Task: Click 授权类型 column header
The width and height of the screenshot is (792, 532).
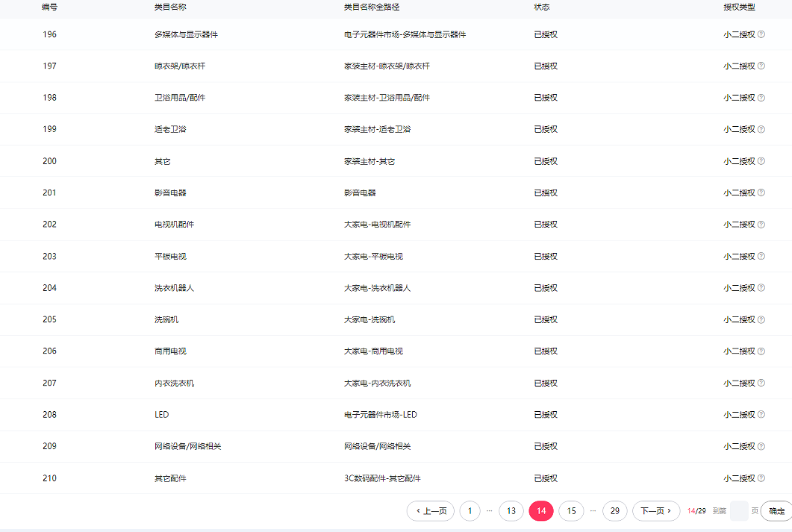Action: click(x=739, y=7)
